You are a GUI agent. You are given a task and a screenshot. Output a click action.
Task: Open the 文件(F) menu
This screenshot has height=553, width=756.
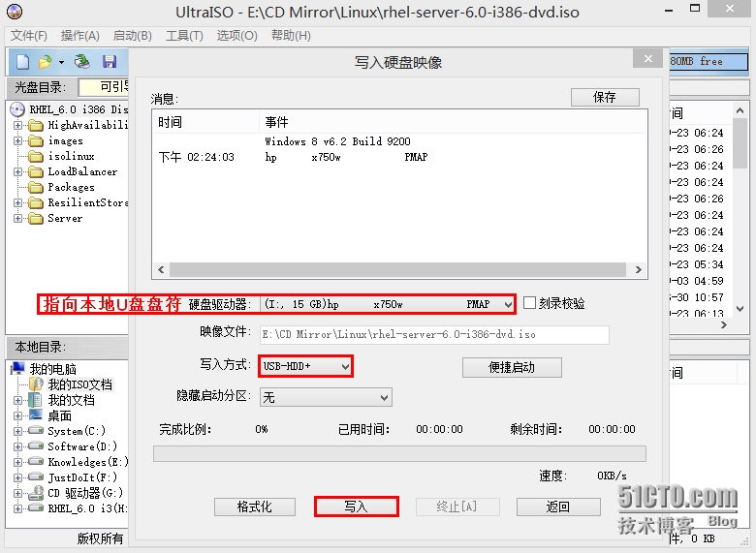[29, 36]
